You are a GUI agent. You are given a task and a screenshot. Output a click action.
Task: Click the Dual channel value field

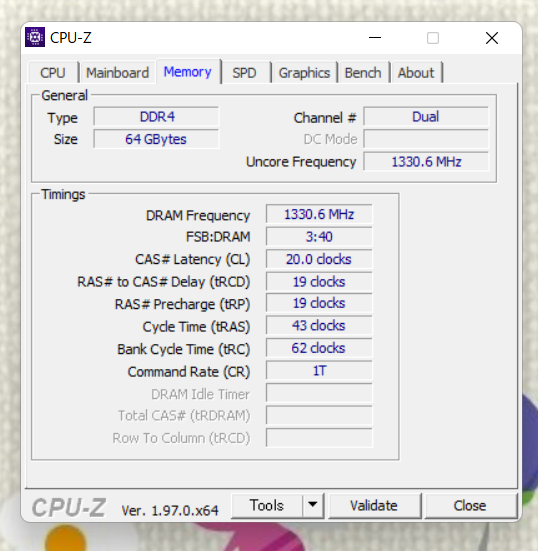coord(426,117)
